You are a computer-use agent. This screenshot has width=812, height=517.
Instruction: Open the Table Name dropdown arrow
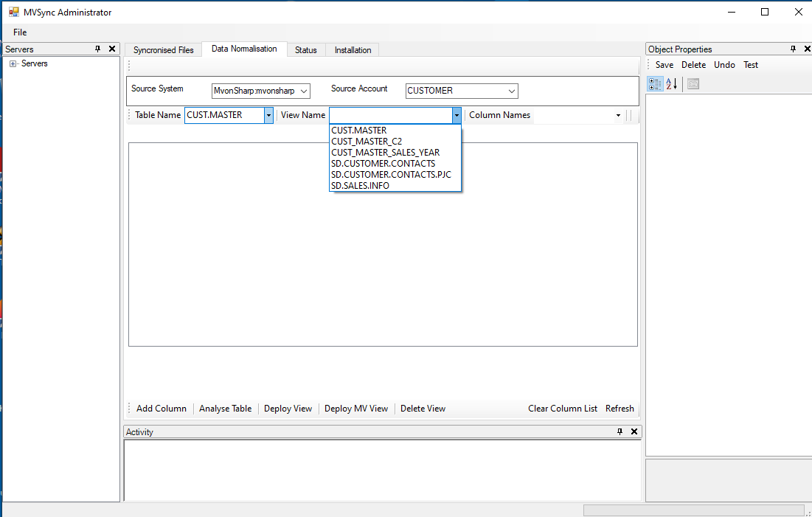(268, 115)
